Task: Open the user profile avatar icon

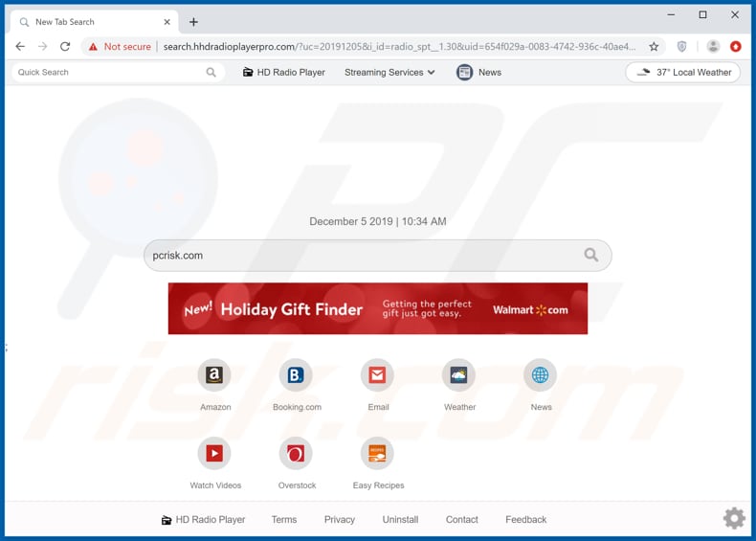Action: coord(713,47)
